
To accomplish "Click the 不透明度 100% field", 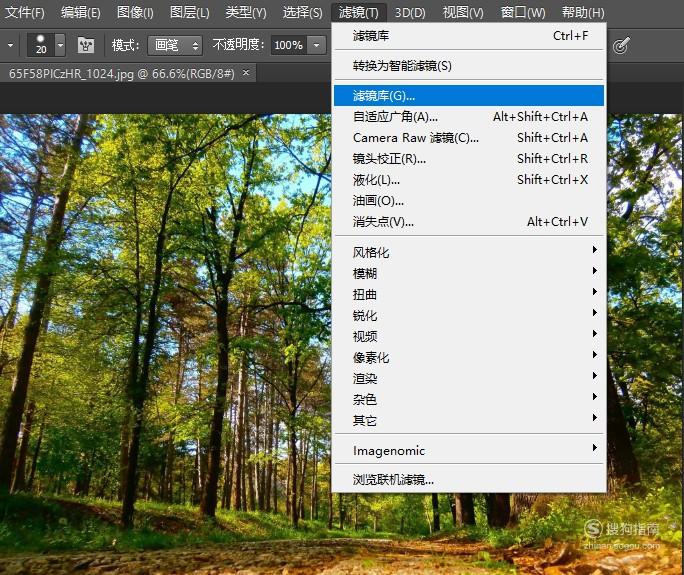I will 288,45.
